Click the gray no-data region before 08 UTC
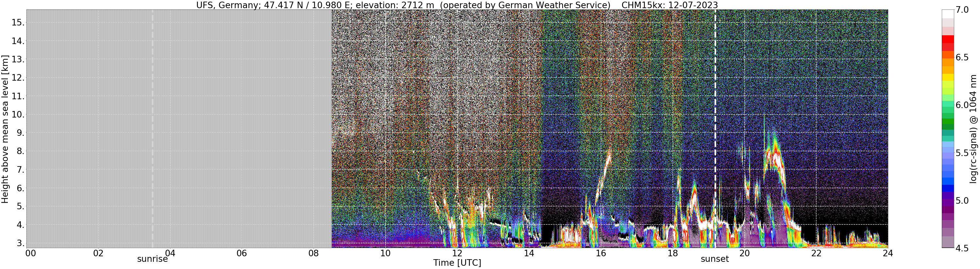The image size is (980, 269). [179, 129]
